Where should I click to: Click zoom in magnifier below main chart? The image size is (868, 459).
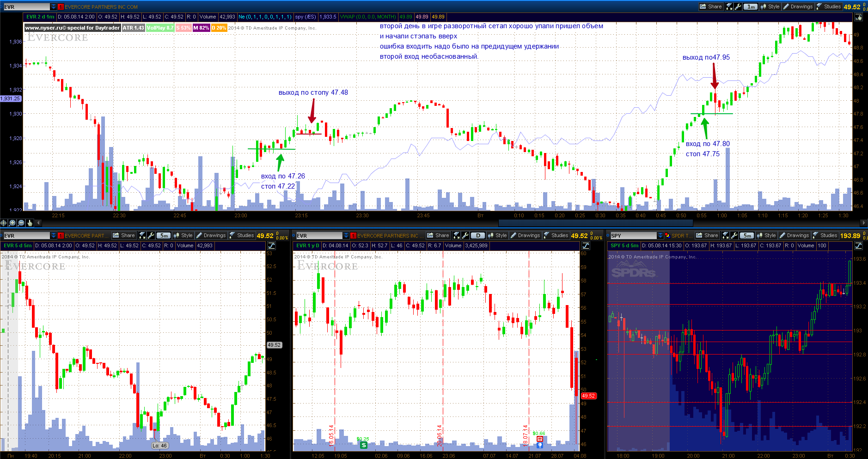12,223
